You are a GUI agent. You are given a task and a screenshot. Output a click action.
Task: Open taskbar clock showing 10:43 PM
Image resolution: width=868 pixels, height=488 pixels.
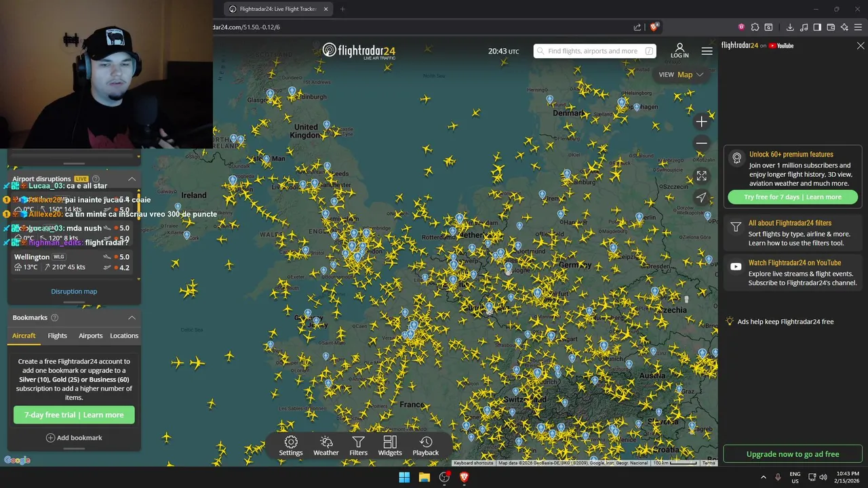click(848, 477)
